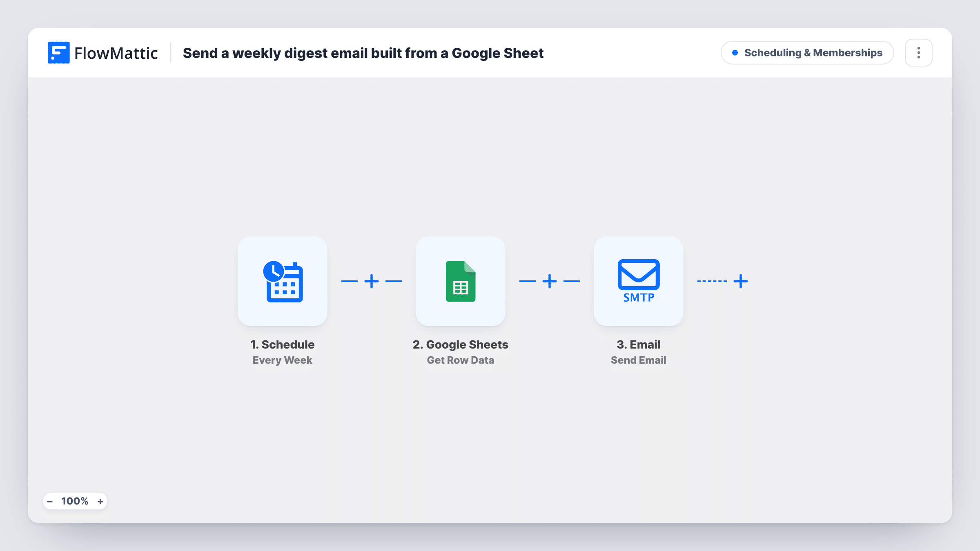This screenshot has width=980, height=551.
Task: Select the 'Every Week' subtitle
Action: [x=283, y=360]
